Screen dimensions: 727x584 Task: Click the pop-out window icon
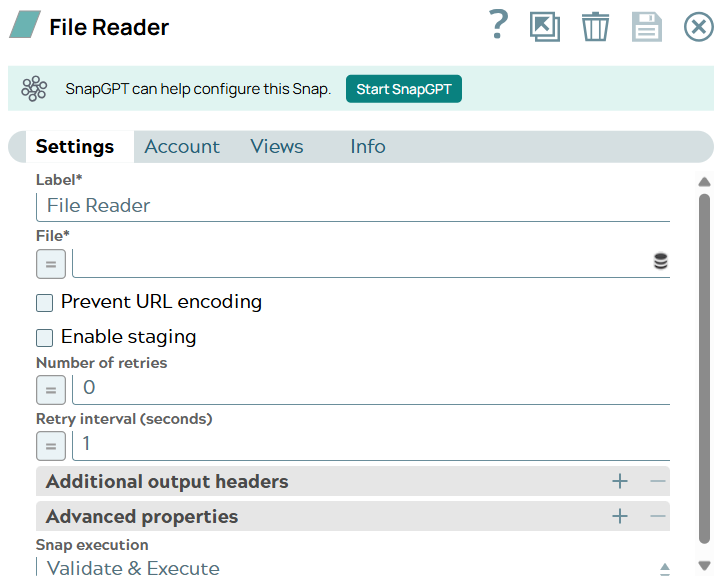click(545, 27)
